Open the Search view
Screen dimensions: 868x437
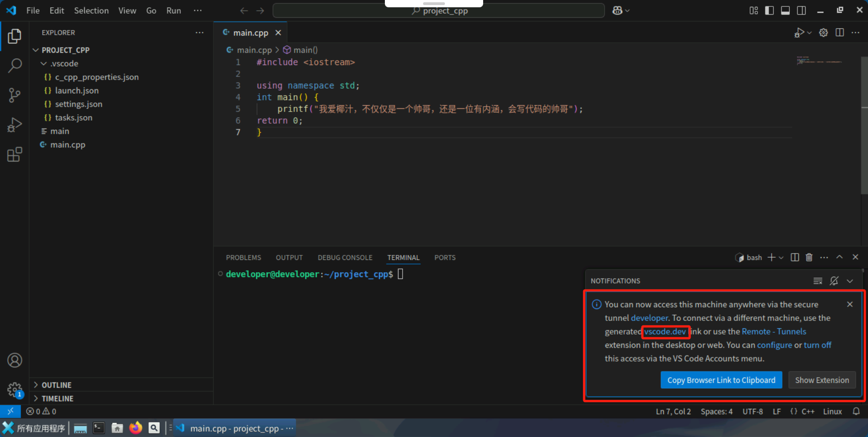[15, 66]
